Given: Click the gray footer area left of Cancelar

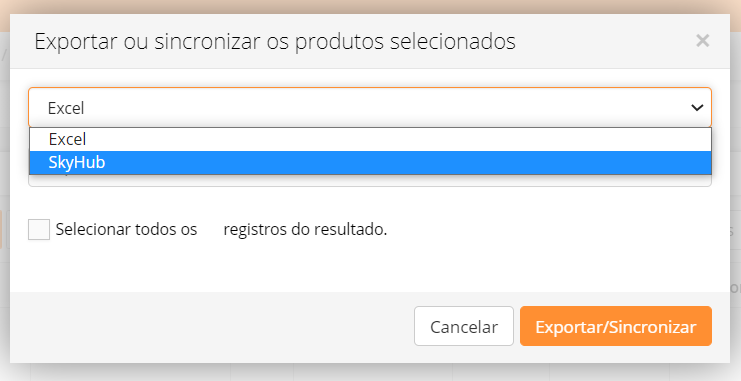Looking at the screenshot, I should 212,326.
